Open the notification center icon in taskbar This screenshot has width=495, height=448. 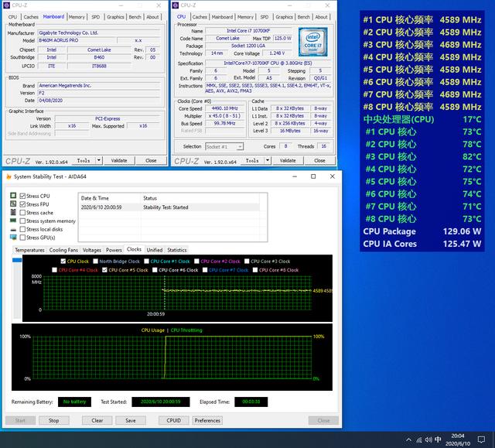tap(481, 439)
